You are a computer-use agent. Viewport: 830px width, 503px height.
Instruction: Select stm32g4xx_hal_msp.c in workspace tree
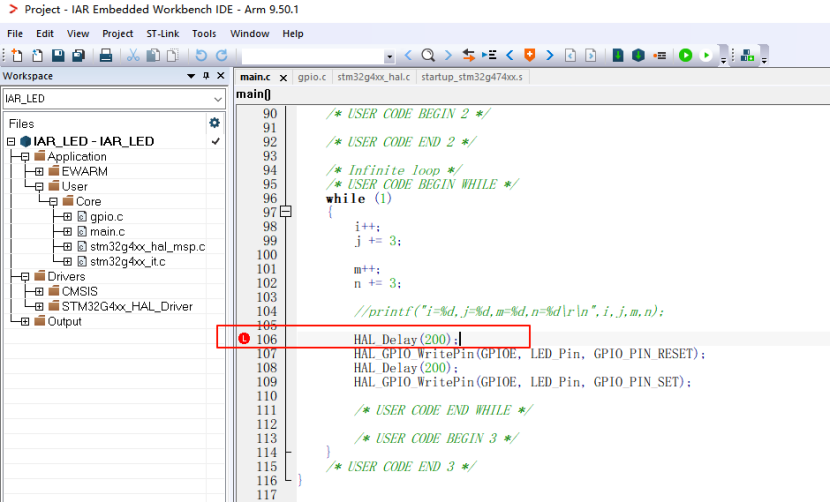coord(148,246)
